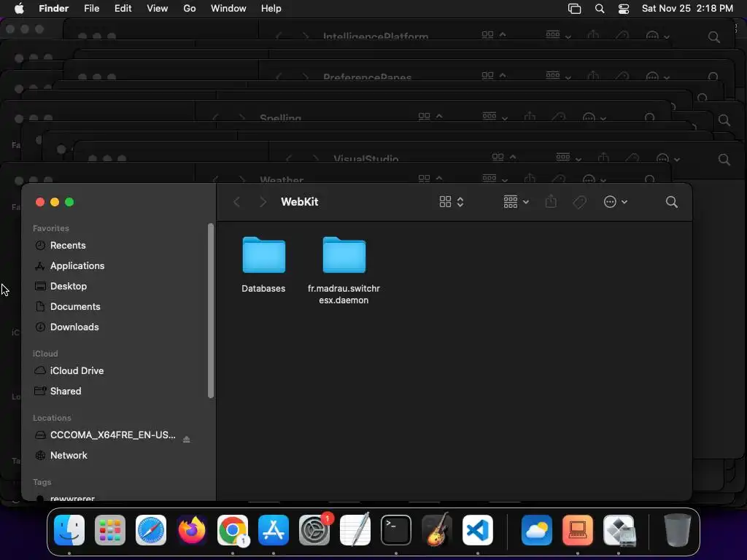Bring the Weather Finder window to front
The height and width of the screenshot is (560, 747).
[282, 179]
